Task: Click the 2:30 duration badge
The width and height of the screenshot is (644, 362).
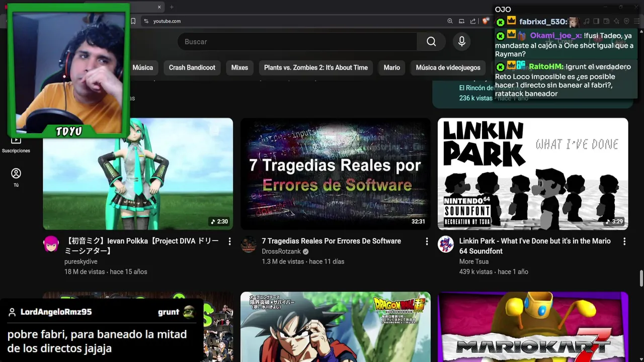Action: coord(219,222)
